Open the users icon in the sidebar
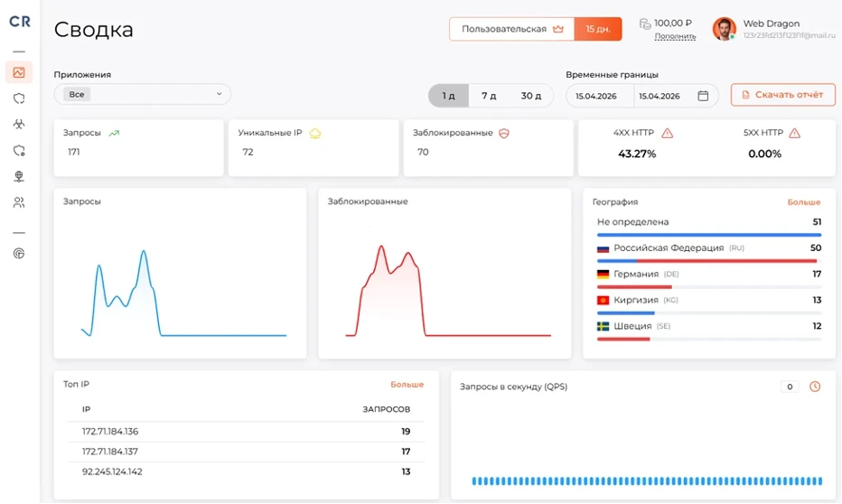This screenshot has height=504, width=842. pyautogui.click(x=19, y=202)
